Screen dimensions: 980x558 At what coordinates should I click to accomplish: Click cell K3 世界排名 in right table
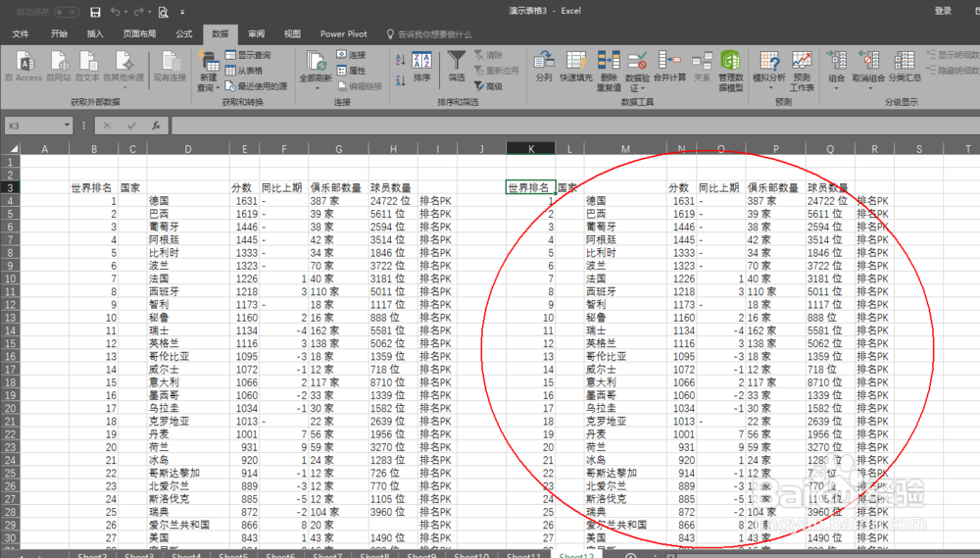pos(529,187)
